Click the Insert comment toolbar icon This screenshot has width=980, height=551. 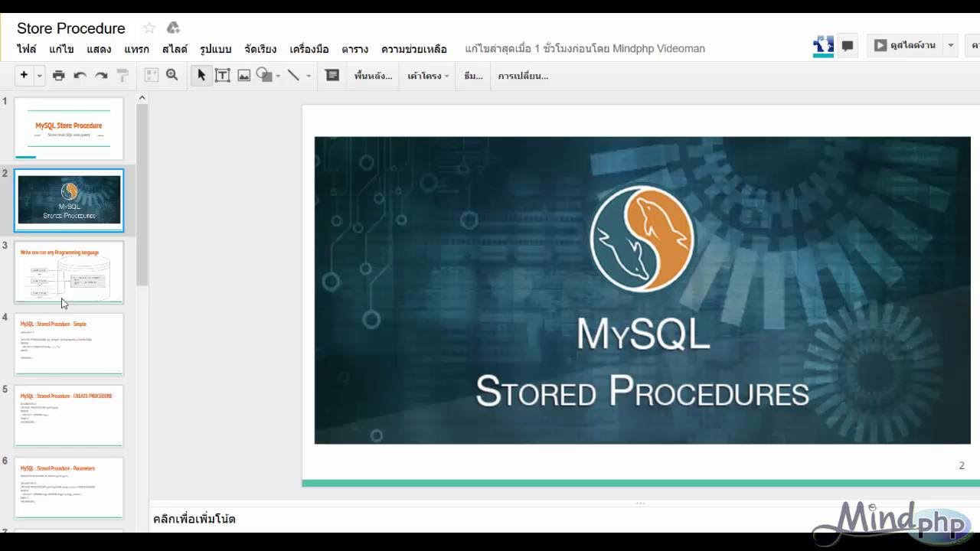(332, 75)
